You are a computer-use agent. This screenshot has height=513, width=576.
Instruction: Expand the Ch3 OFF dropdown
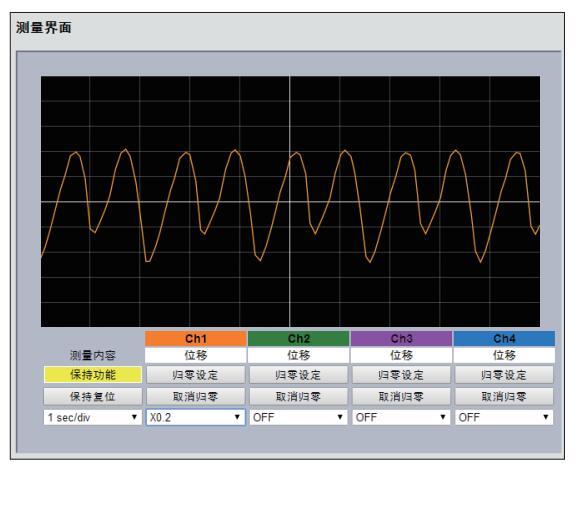pyautogui.click(x=401, y=417)
